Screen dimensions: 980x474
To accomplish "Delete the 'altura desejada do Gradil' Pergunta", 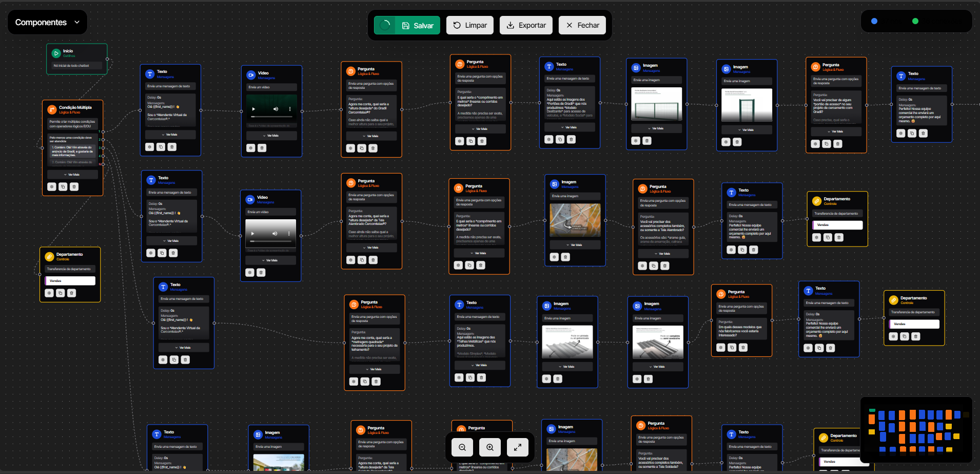I will point(373,148).
